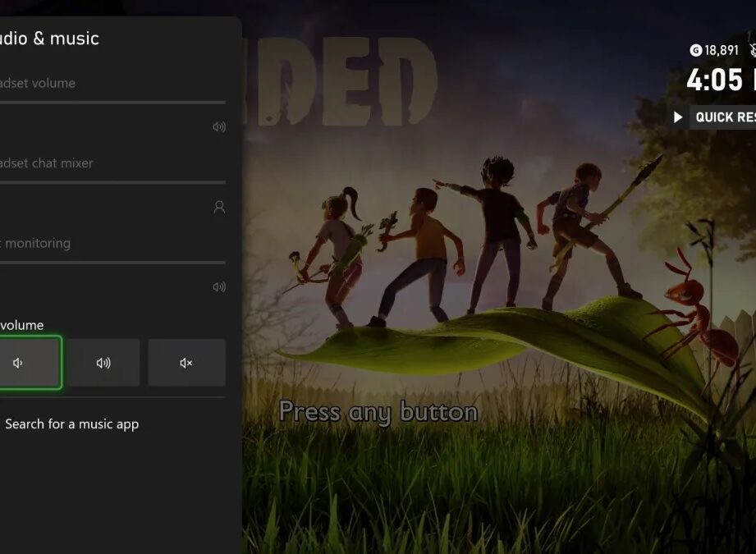Lower the volume with the volume down button

click(x=30, y=363)
